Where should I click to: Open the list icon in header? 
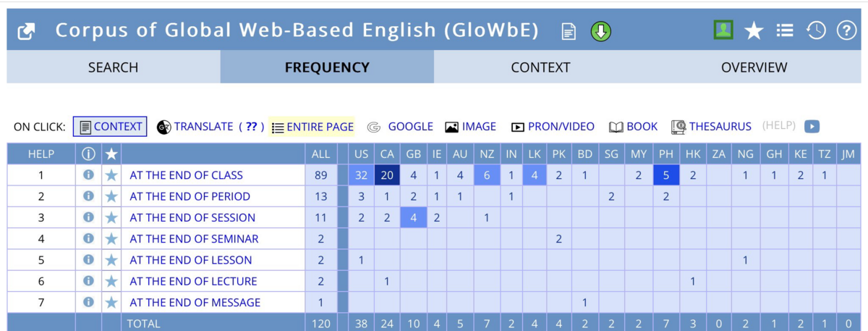click(x=785, y=30)
